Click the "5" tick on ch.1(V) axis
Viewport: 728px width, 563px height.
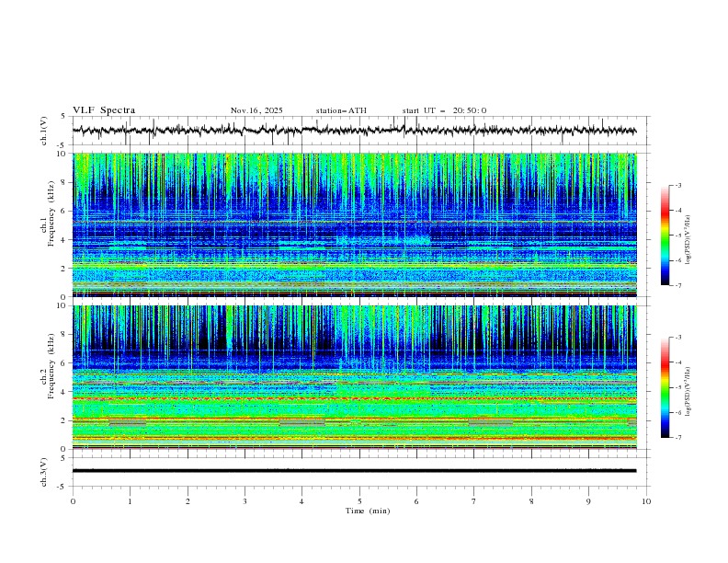click(x=64, y=117)
